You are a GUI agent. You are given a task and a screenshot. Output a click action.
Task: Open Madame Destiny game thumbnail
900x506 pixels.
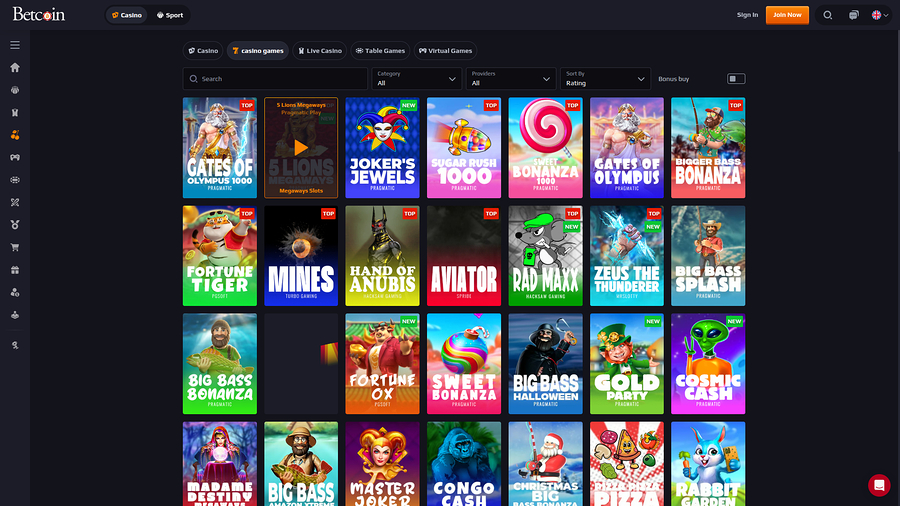tap(220, 464)
